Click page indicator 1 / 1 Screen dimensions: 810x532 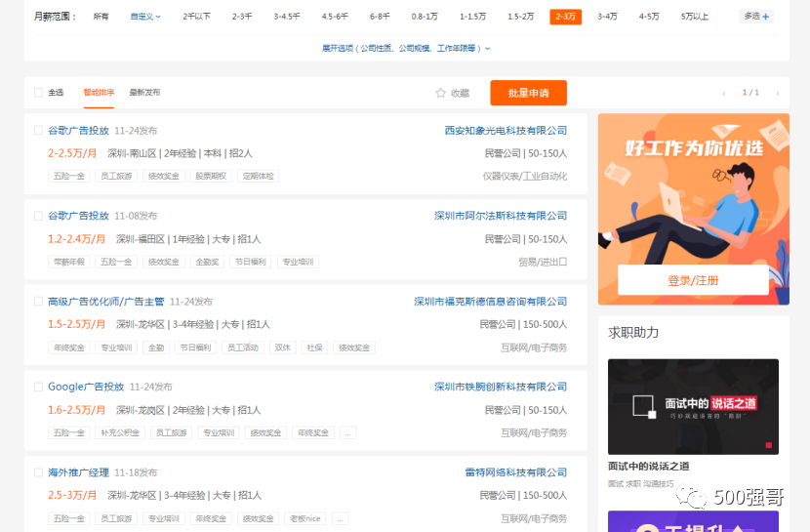[x=750, y=93]
